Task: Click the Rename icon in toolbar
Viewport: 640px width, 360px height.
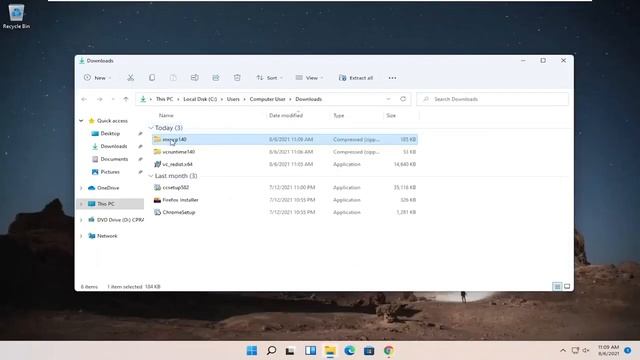Action: pyautogui.click(x=195, y=78)
